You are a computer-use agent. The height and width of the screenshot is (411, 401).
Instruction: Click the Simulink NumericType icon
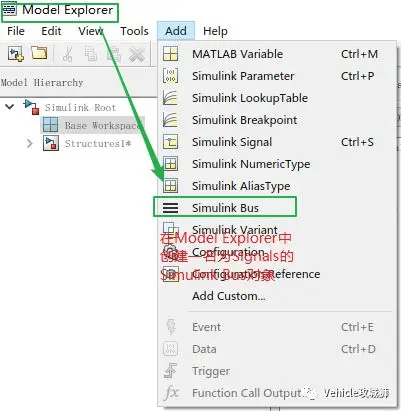click(x=170, y=164)
